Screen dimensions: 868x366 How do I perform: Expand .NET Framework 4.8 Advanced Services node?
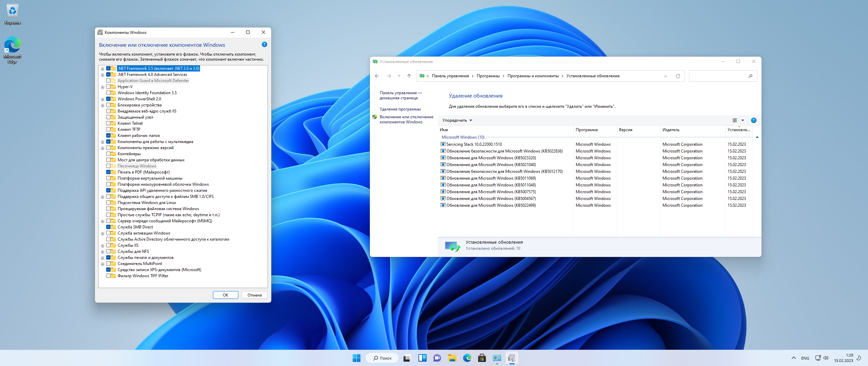(102, 75)
